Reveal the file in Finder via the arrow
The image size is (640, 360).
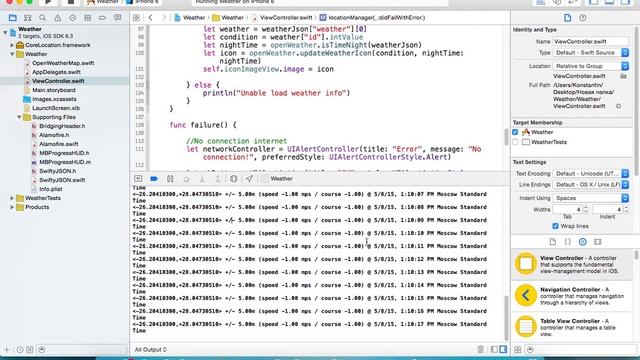[618, 106]
